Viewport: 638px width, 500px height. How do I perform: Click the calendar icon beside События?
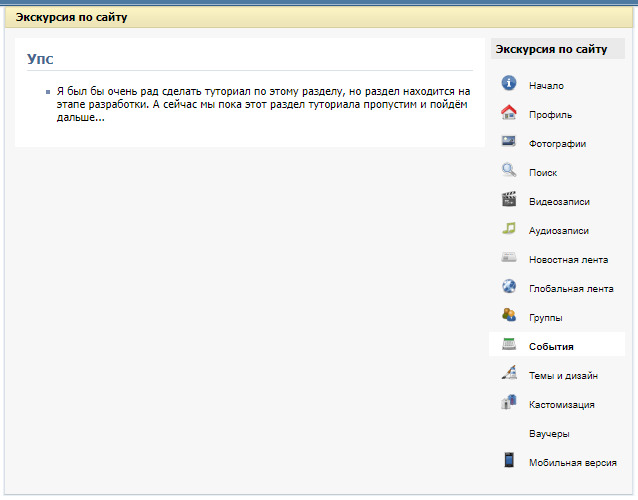point(508,345)
